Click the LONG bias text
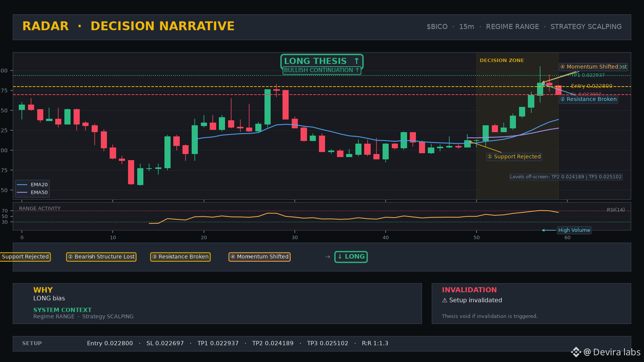 [49, 298]
